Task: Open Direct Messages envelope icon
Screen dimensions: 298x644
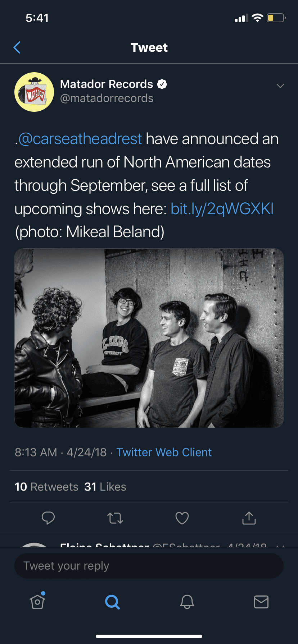Action: (262, 602)
